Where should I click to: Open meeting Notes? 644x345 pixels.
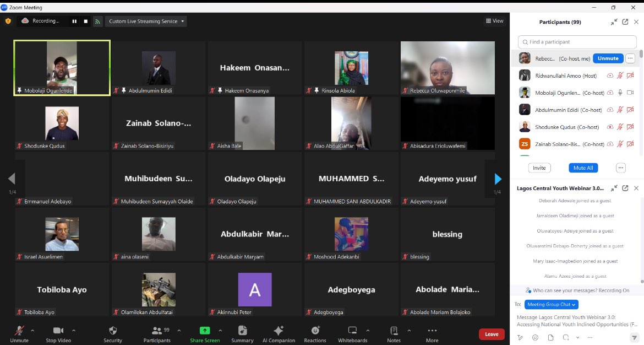pos(394,333)
